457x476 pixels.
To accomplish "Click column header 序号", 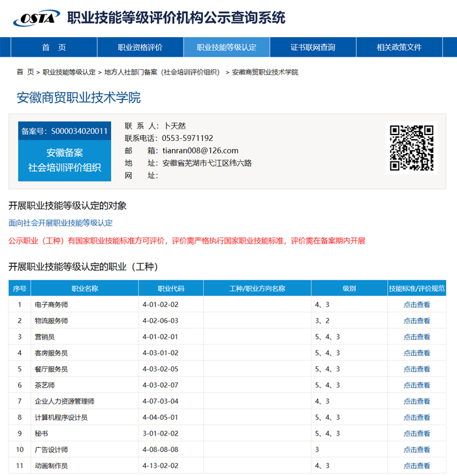I will point(20,289).
